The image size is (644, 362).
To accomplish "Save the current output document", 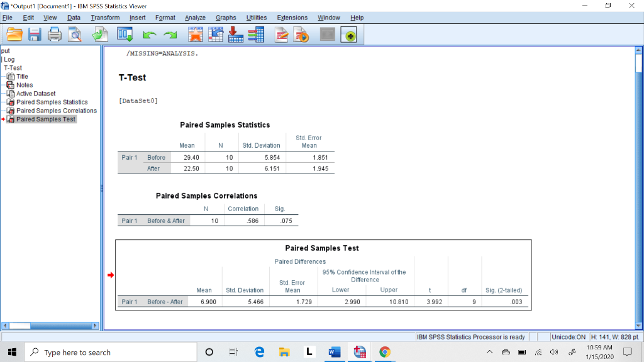I will (35, 35).
